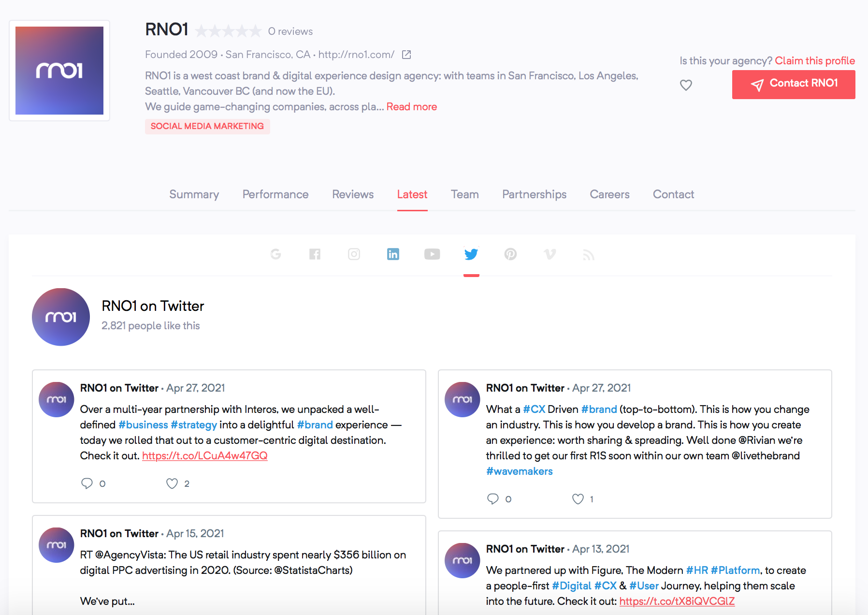Select the Latest tab
This screenshot has width=868, height=615.
tap(412, 194)
